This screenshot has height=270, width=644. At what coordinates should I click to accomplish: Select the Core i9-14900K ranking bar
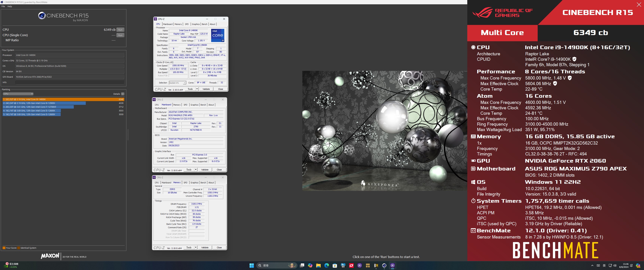tap(63, 99)
